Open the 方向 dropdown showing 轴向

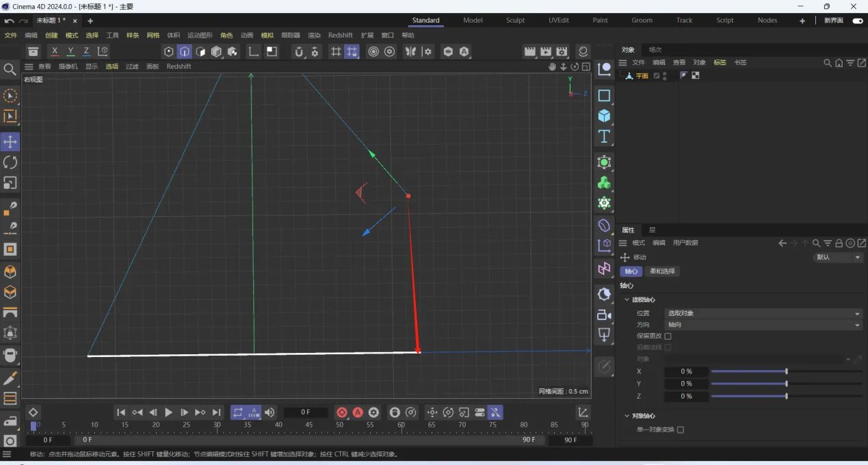point(763,325)
